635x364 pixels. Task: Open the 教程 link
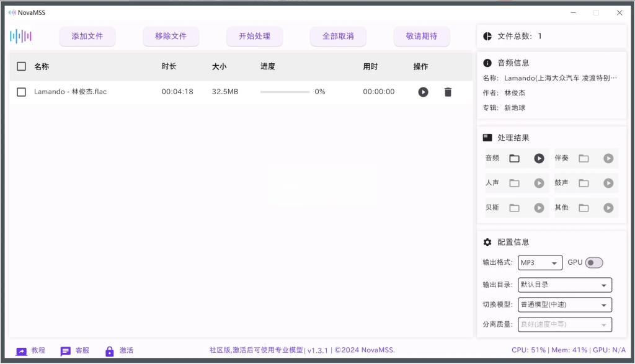tap(38, 350)
